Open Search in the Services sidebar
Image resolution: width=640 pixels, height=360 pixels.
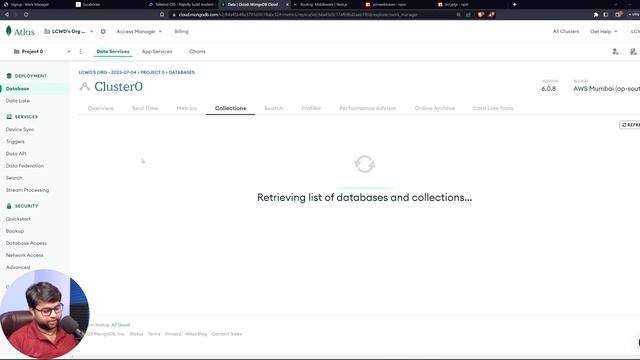point(14,178)
